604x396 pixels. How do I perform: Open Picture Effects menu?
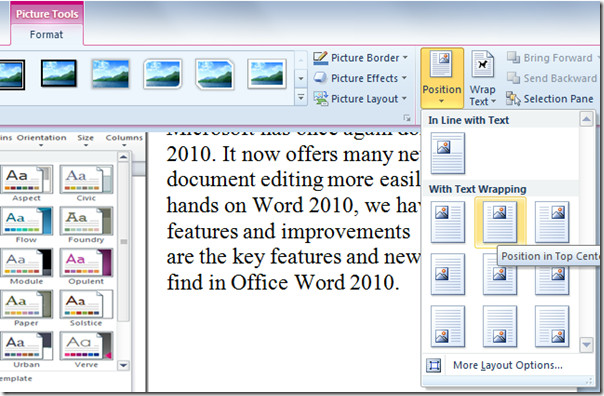(361, 78)
